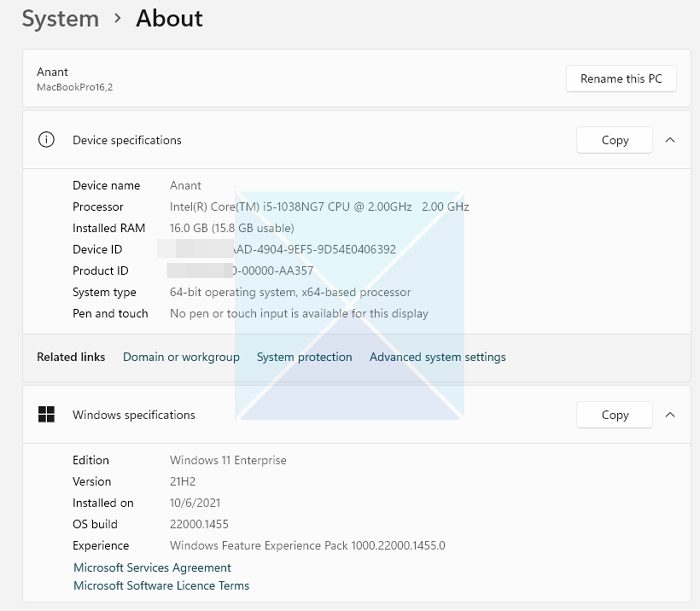Collapse the Windows specifications section chevron

coord(670,415)
